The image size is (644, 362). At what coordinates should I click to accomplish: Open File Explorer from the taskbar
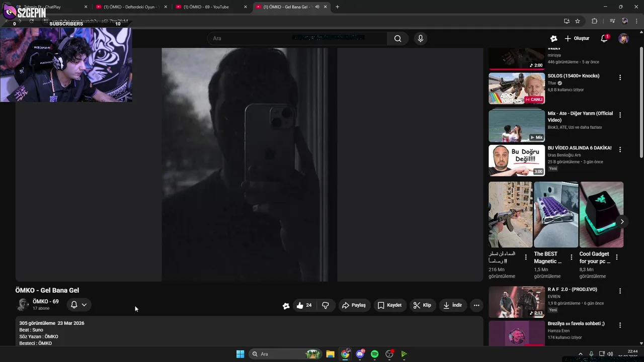(x=330, y=354)
